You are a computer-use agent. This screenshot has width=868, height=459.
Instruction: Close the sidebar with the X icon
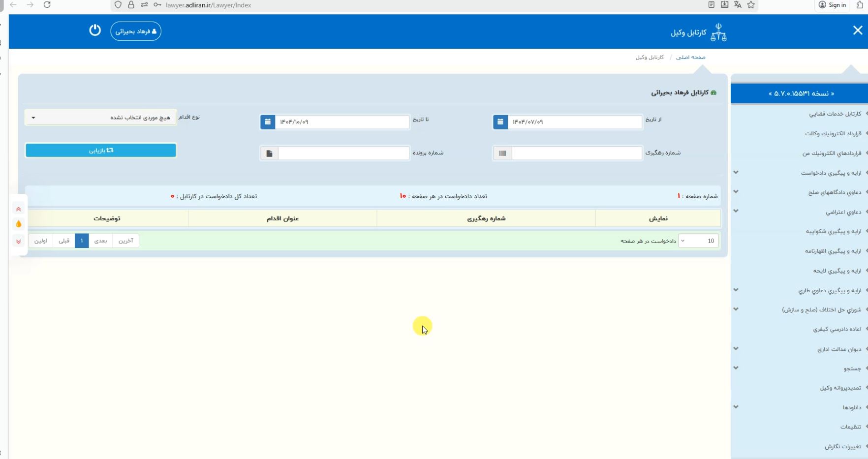coord(858,31)
